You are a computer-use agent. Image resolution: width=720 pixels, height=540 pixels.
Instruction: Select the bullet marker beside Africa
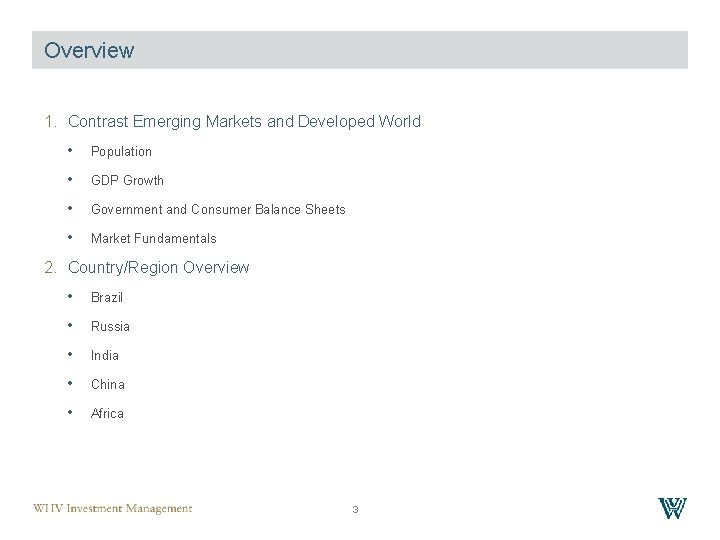71,413
